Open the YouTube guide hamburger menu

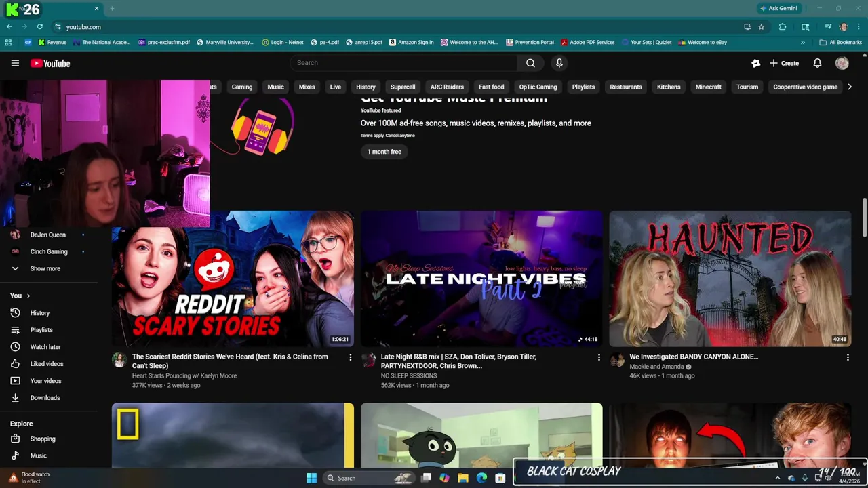(15, 63)
